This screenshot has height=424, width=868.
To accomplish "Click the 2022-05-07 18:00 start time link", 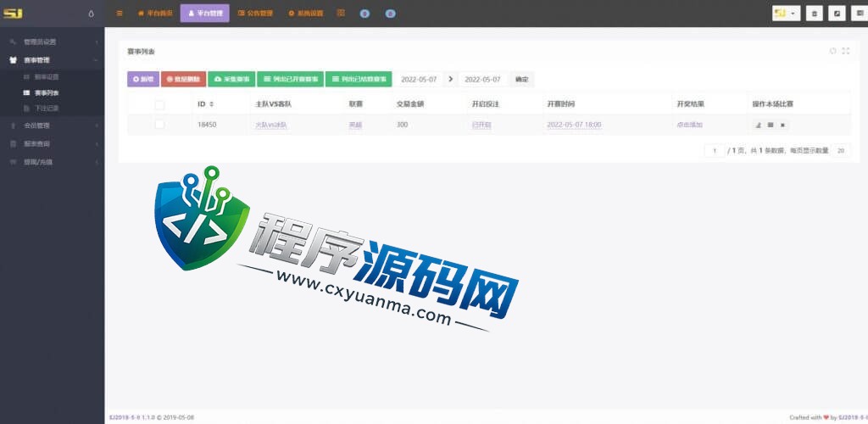I will coord(574,126).
